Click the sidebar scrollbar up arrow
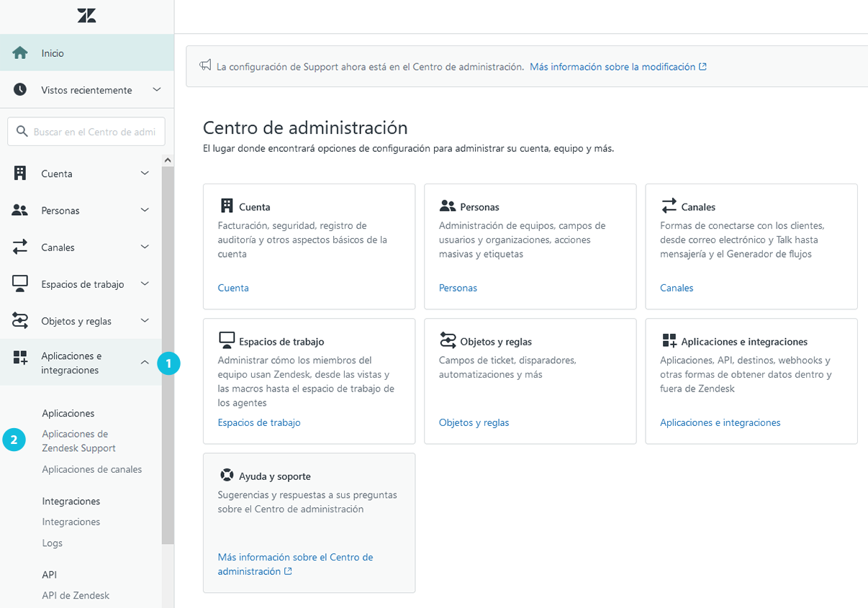The image size is (868, 608). [168, 160]
